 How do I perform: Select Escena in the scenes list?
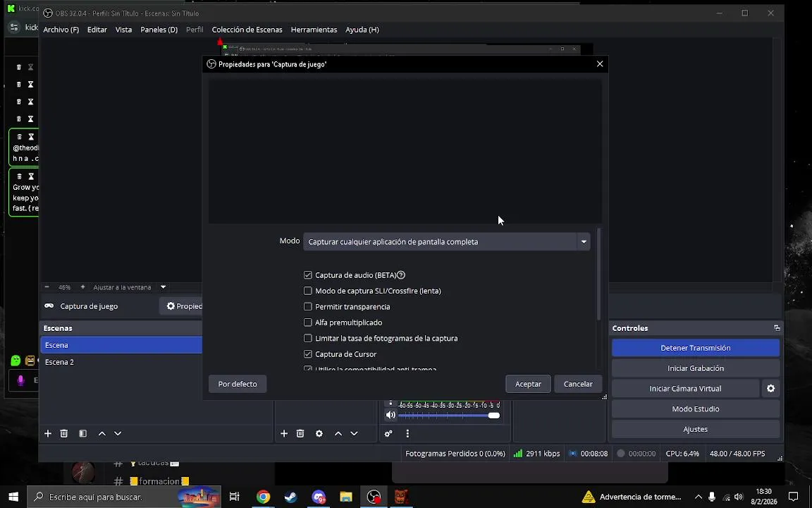click(121, 345)
